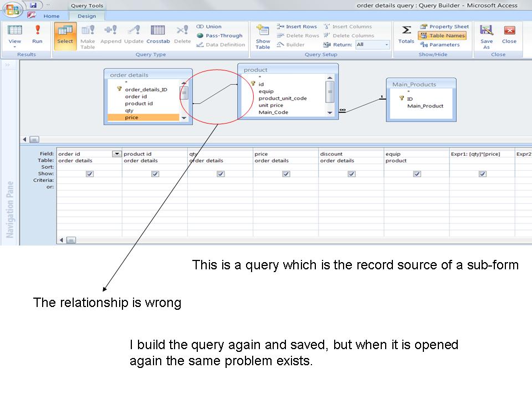Choose Append query type
Image resolution: width=532 pixels, height=399 pixels.
pyautogui.click(x=111, y=34)
